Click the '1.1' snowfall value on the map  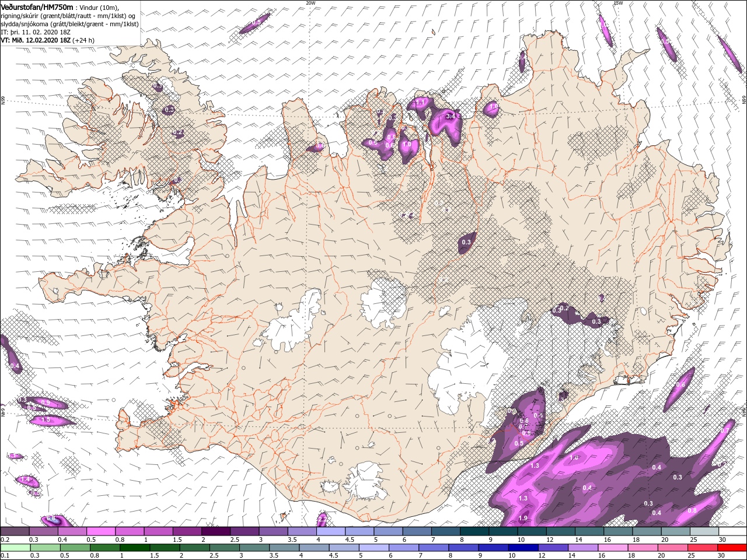click(x=420, y=102)
